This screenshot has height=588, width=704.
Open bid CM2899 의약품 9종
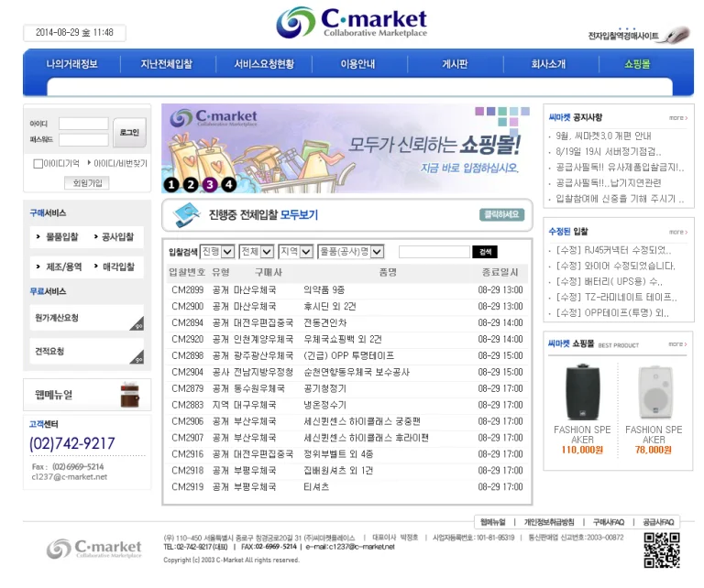coord(347,290)
